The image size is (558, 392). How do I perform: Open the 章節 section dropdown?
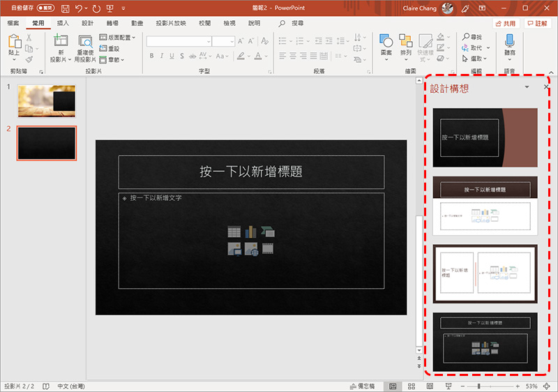(112, 60)
